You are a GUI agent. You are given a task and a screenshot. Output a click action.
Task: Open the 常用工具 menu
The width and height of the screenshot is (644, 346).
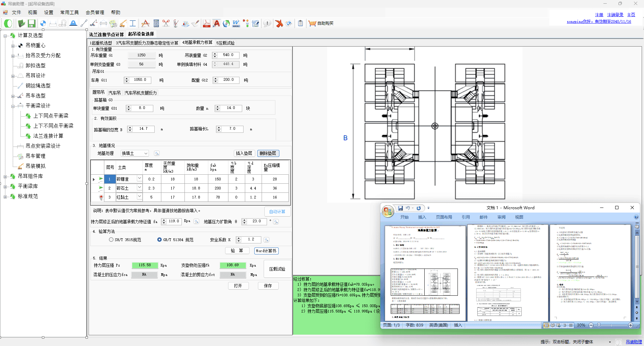69,12
